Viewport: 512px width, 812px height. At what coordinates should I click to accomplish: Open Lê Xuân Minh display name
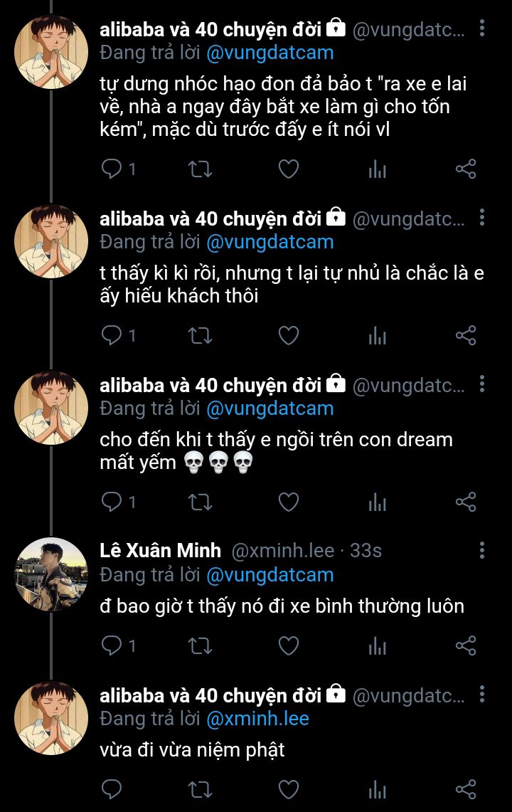160,550
